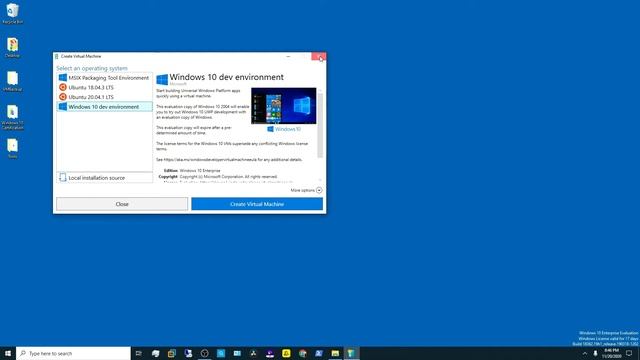Choose Local installation source option
This screenshot has width=640, height=360.
(x=104, y=178)
